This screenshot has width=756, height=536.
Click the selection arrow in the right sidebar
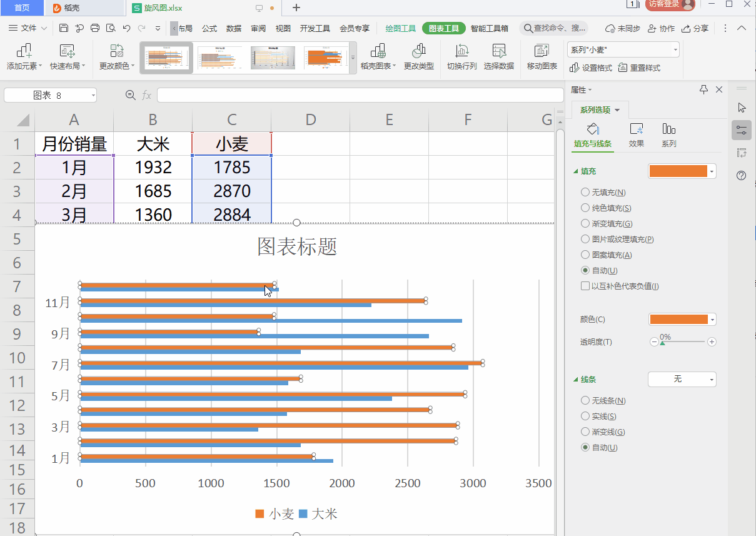(742, 108)
